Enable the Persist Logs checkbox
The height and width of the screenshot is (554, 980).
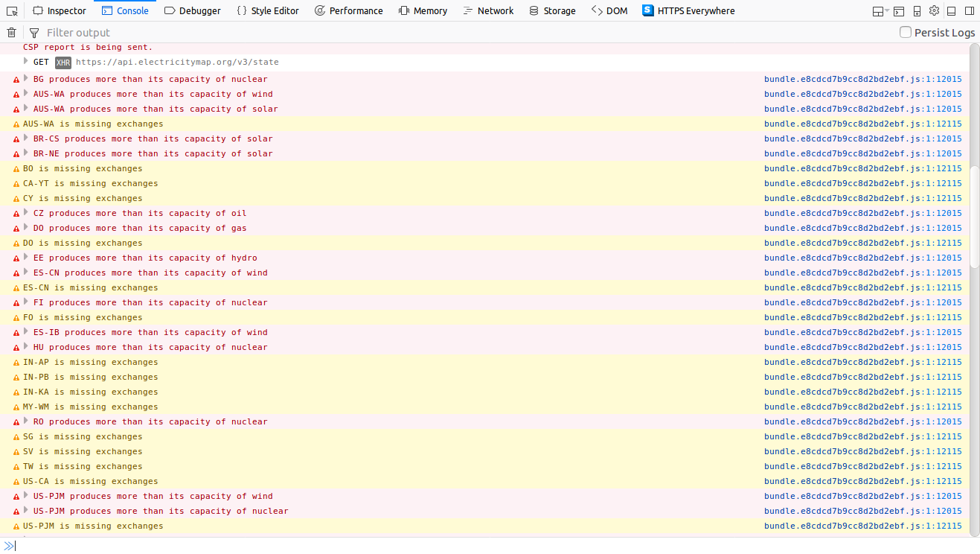[x=906, y=32]
